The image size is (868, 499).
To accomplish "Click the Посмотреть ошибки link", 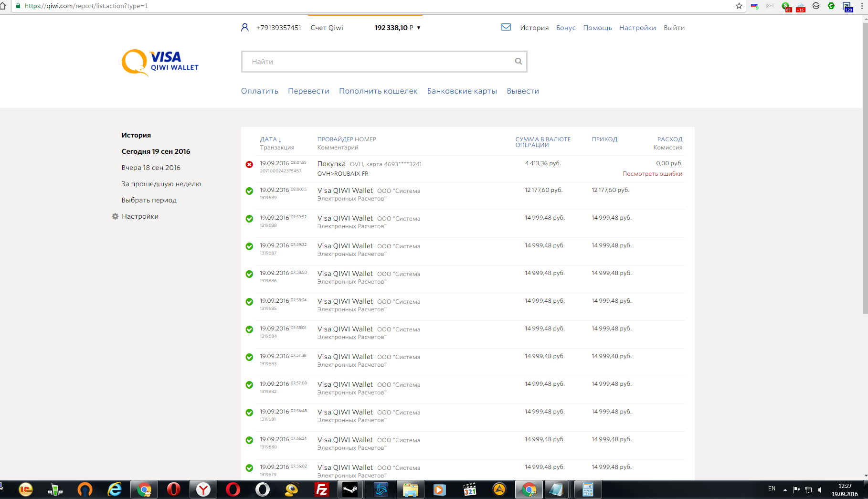I will 652,174.
